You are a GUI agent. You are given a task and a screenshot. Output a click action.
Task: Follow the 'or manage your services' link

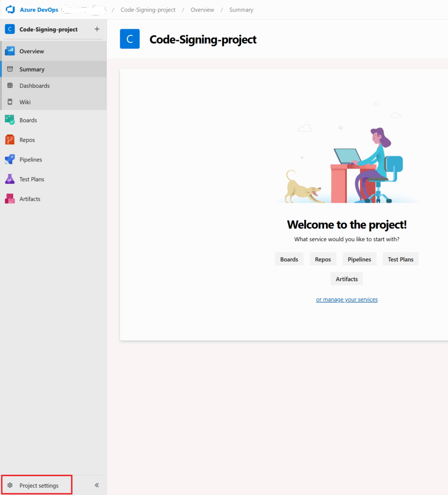point(347,300)
